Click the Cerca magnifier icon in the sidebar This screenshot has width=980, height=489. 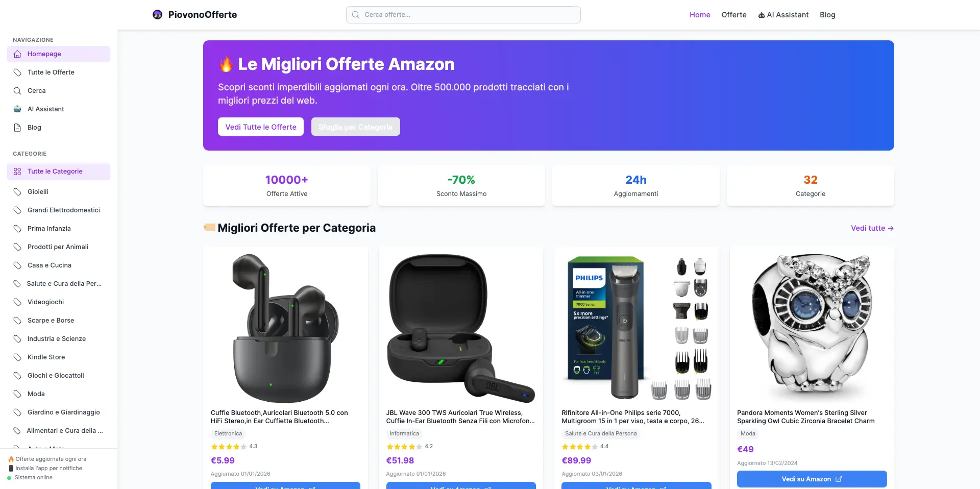(x=17, y=91)
